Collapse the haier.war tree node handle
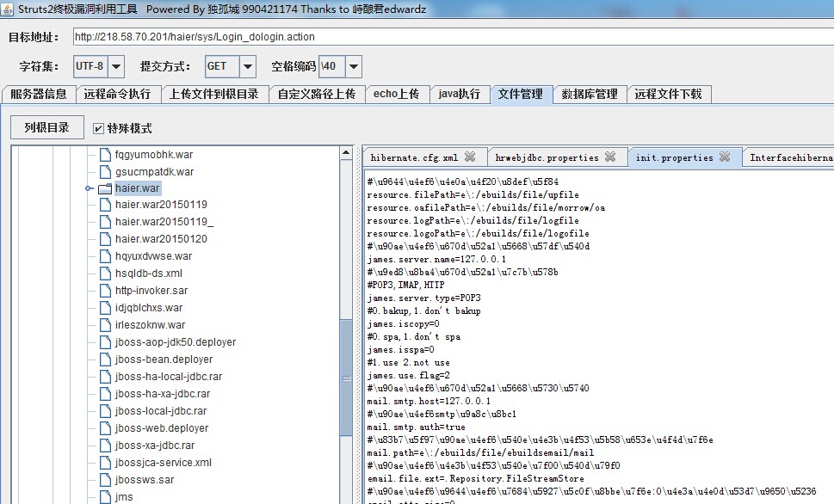Screen dimensions: 834x504 (x=89, y=188)
